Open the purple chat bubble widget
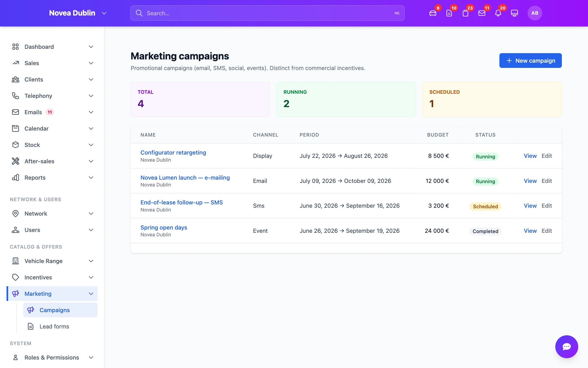 click(566, 346)
